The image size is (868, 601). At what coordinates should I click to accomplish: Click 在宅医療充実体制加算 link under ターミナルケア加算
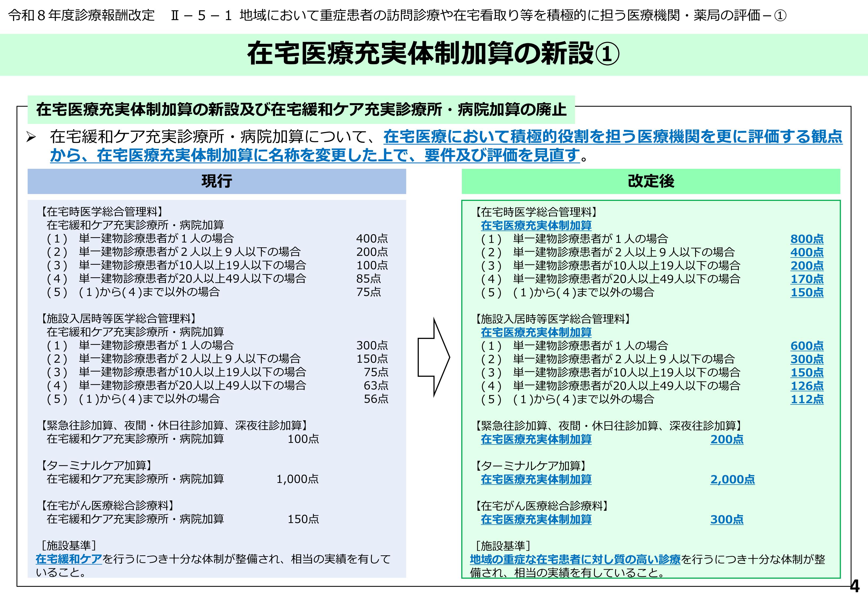(x=536, y=479)
